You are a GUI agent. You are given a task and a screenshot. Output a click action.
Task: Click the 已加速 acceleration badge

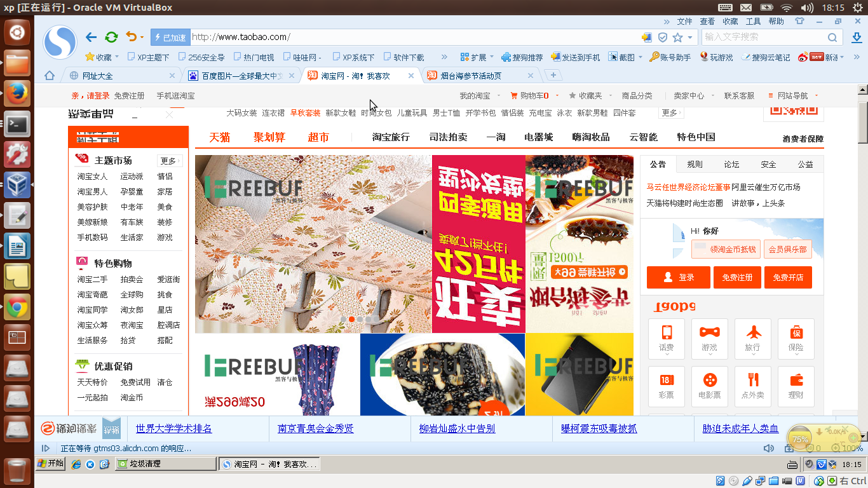point(169,37)
